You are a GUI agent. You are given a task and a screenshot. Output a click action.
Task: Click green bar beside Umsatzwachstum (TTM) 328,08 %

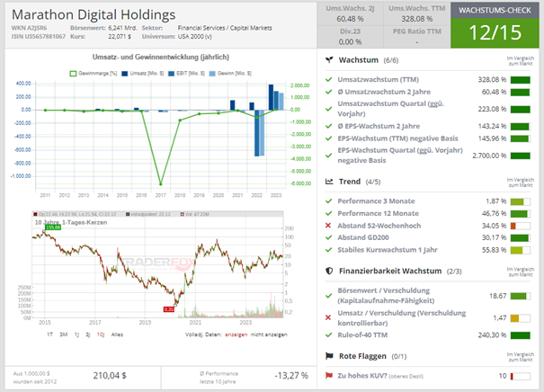521,80
